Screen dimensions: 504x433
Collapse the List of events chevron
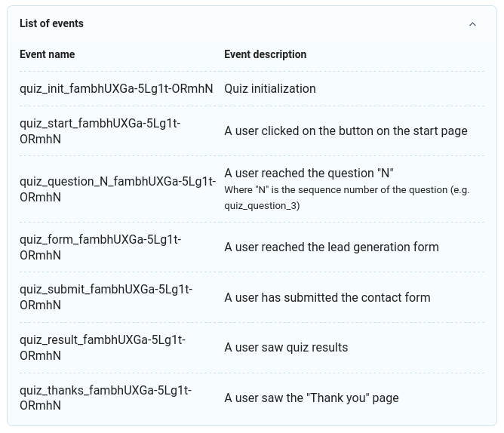point(472,24)
